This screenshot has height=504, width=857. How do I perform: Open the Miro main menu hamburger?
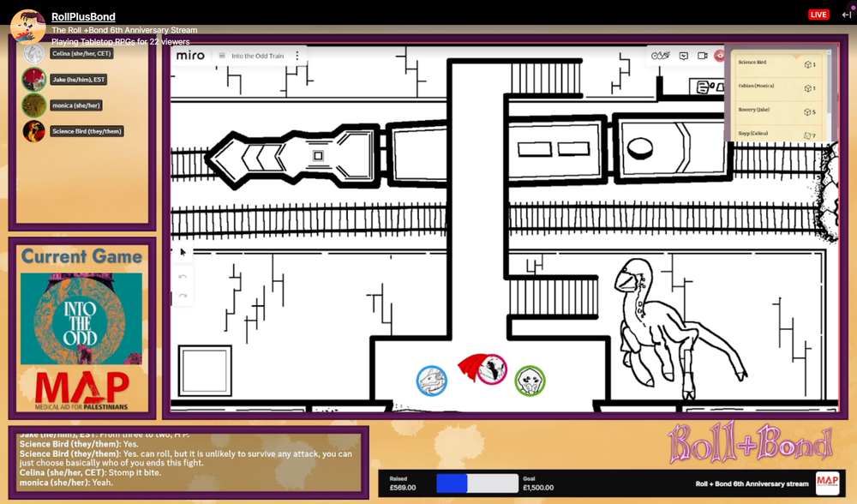click(x=222, y=56)
